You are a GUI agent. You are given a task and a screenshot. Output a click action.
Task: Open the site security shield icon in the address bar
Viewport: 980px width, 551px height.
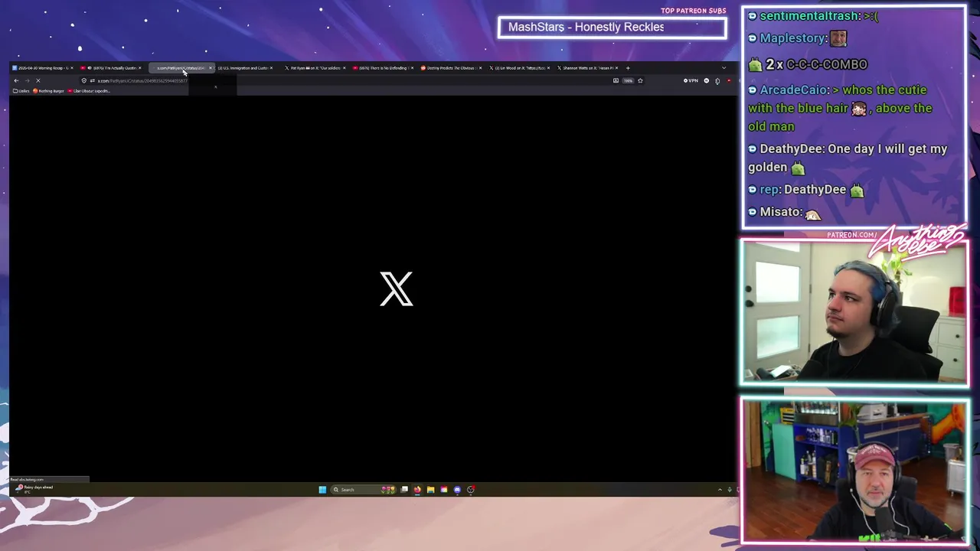[x=84, y=80]
